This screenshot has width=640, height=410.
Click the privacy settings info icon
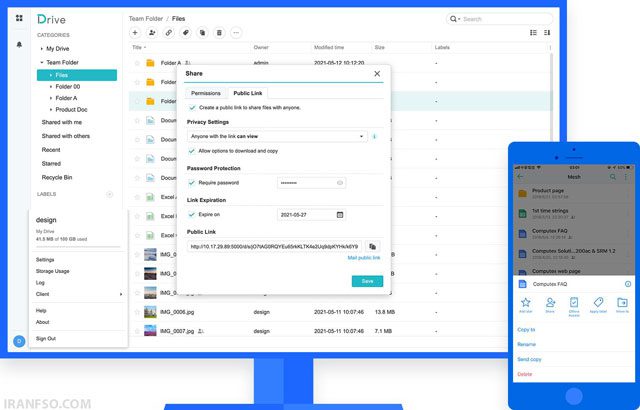pos(374,136)
